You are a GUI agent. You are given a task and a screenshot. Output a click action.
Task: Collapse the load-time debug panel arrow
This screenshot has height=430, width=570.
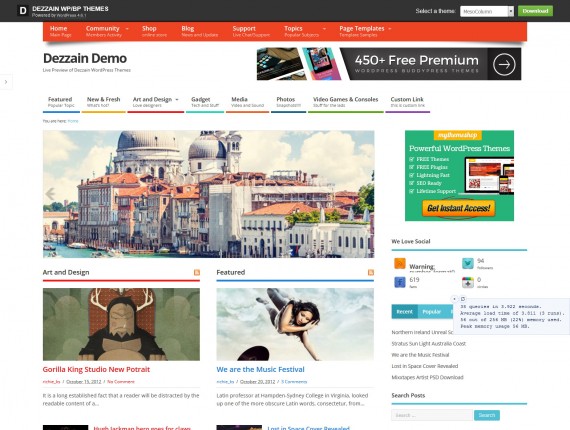coord(454,299)
